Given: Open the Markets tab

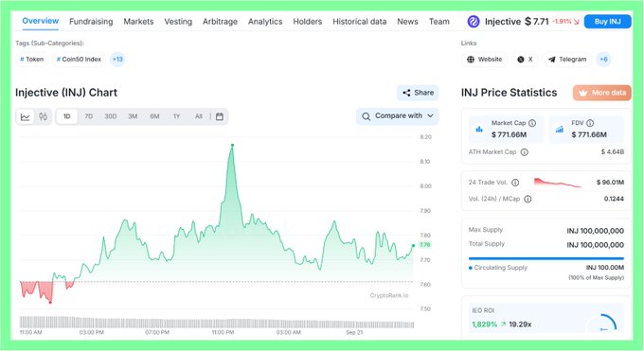Looking at the screenshot, I should [x=138, y=22].
